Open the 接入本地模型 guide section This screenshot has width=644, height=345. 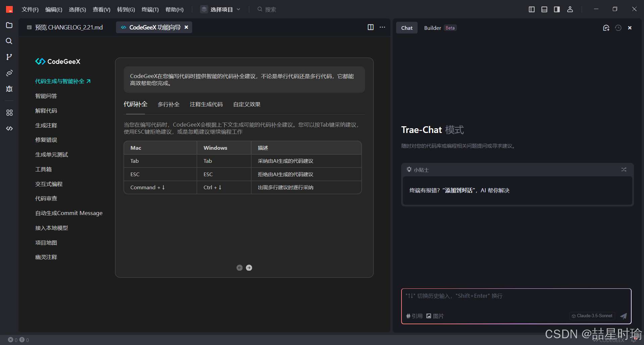tap(51, 228)
